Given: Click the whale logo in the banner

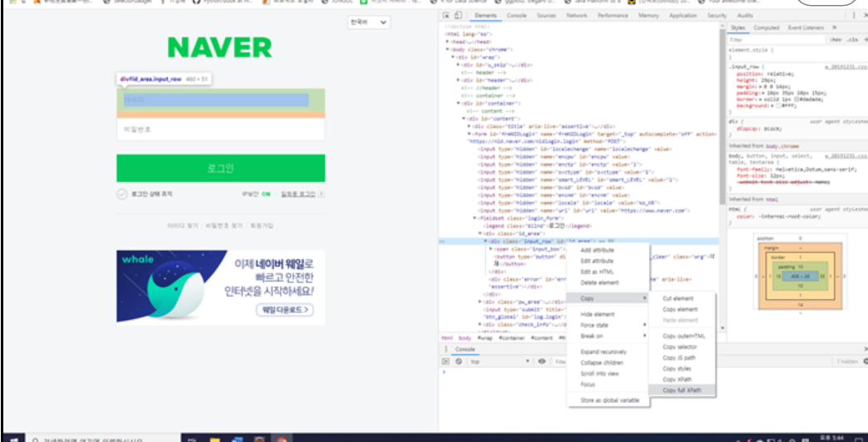Looking at the screenshot, I should [x=138, y=259].
